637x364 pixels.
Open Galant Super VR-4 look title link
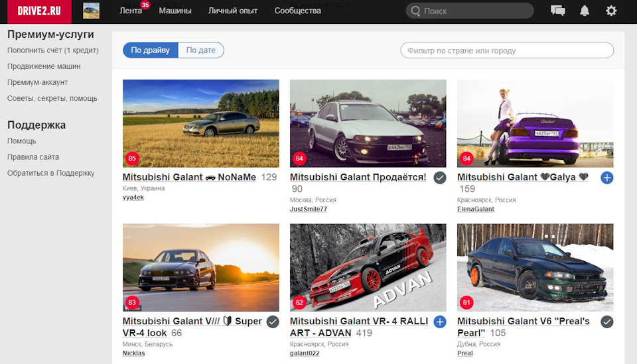coord(192,327)
